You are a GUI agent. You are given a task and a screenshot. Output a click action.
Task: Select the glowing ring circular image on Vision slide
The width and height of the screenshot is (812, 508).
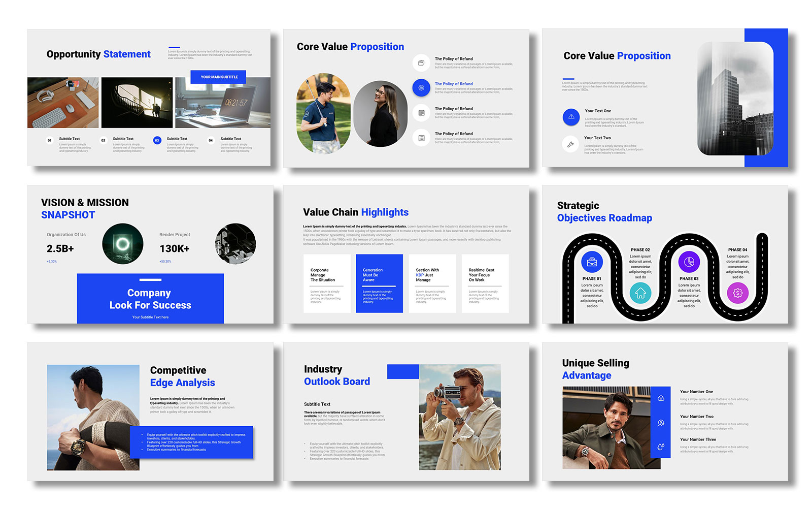pos(123,244)
